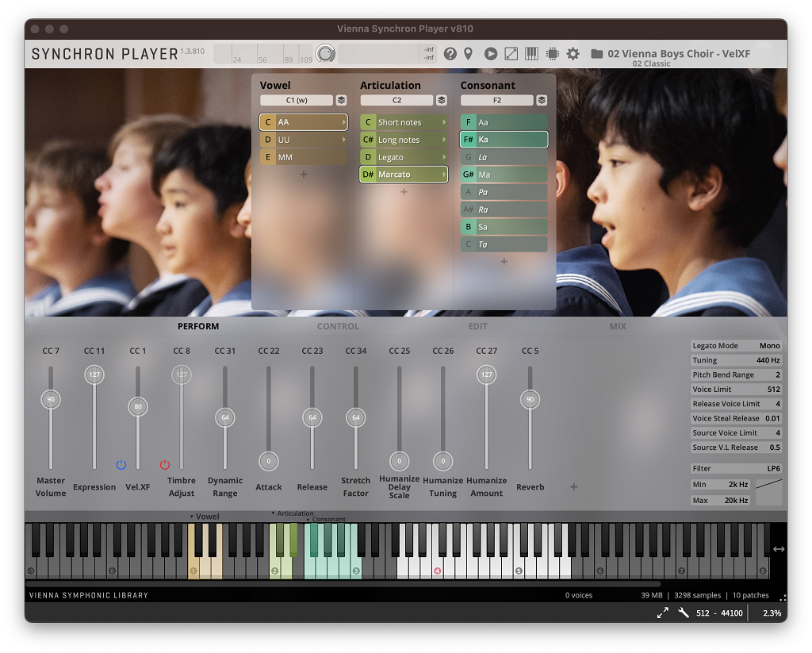This screenshot has height=653, width=812.
Task: Open the CPU chip icon
Action: coord(553,53)
